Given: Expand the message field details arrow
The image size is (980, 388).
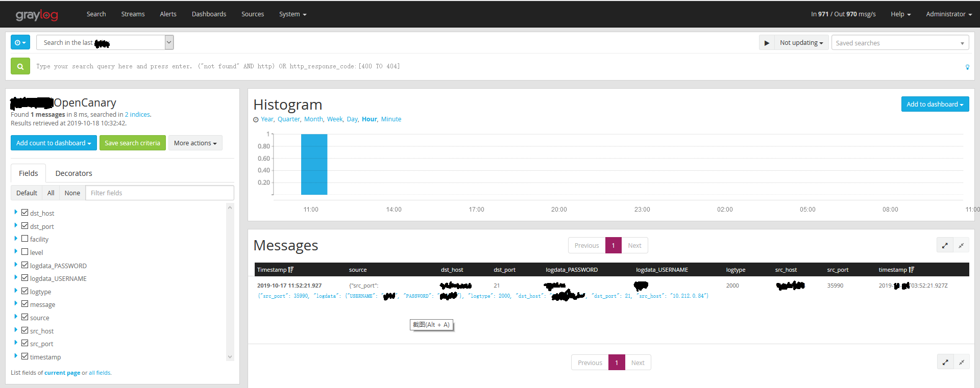Looking at the screenshot, I should (16, 304).
